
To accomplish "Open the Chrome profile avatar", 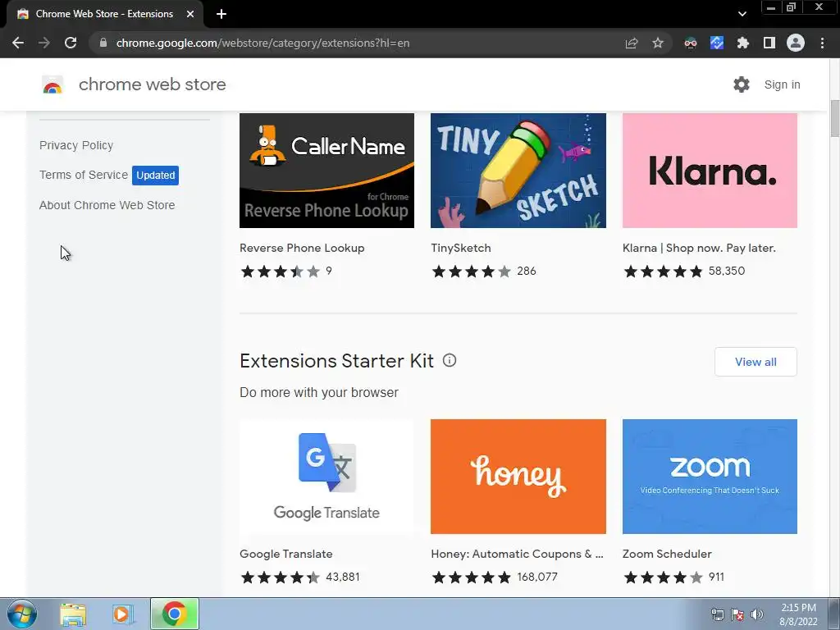I will pyautogui.click(x=796, y=43).
